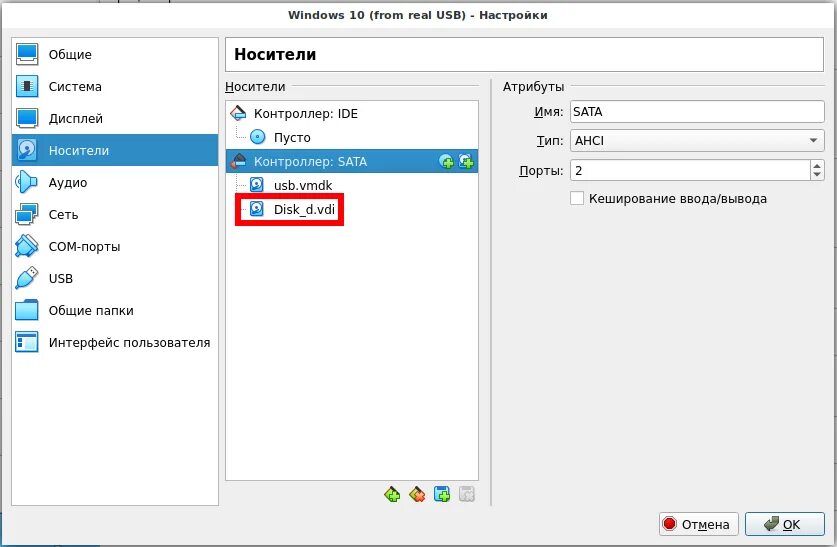837x547 pixels.
Task: Confirm settings with OK button
Action: [785, 524]
